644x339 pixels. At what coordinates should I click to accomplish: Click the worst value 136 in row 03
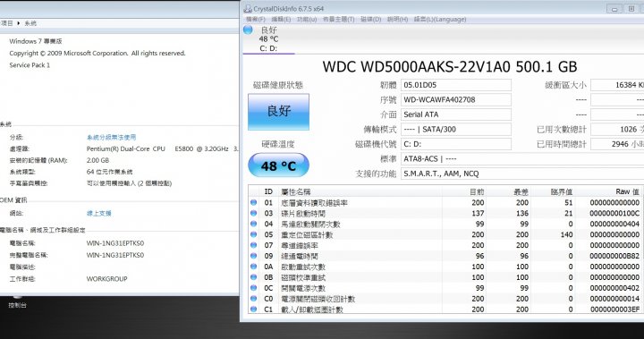[522, 213]
